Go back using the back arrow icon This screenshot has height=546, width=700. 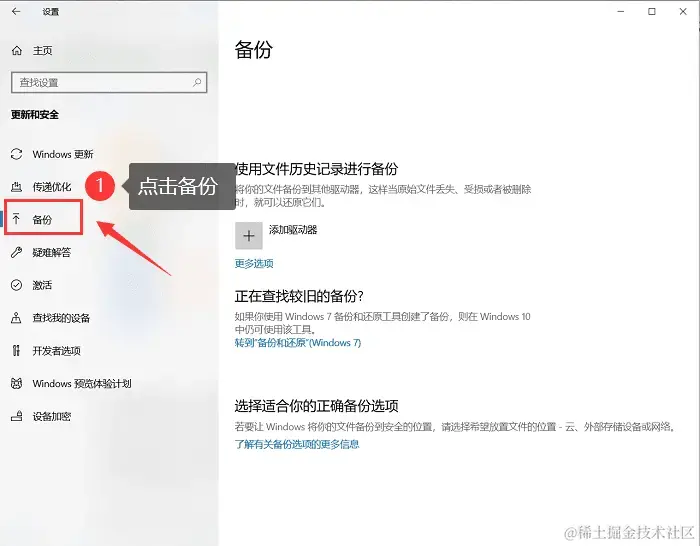coord(16,12)
